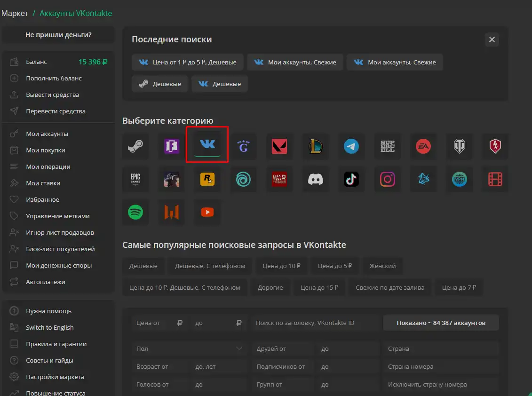Screen dimensions: 532x396
Task: Focus the Поиск по заголовку, VKontakte ID field
Action: tap(315, 323)
